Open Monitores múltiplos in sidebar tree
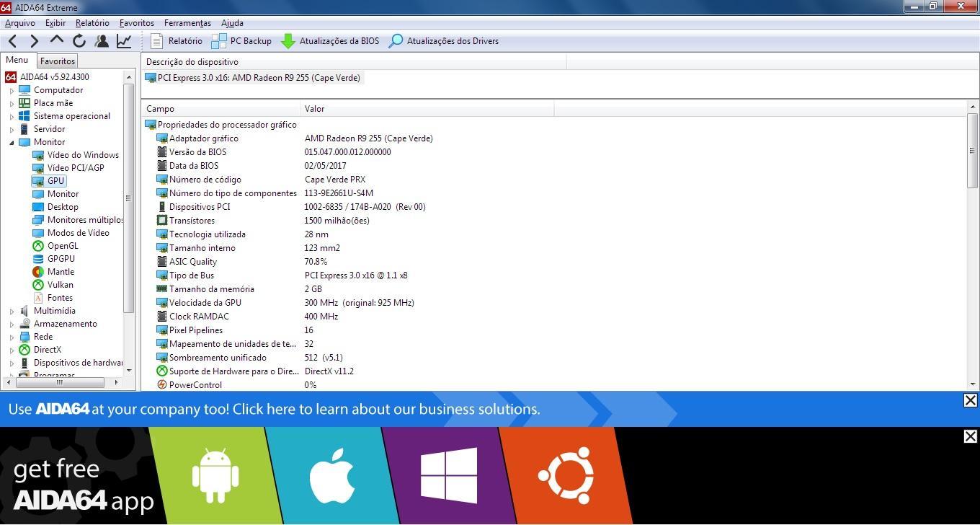Viewport: 980px width, 525px height. pyautogui.click(x=77, y=220)
